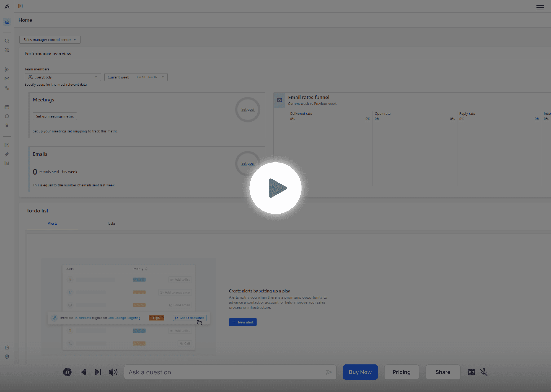The image size is (551, 392).
Task: Open the Everybody team members dropdown
Action: (x=63, y=77)
